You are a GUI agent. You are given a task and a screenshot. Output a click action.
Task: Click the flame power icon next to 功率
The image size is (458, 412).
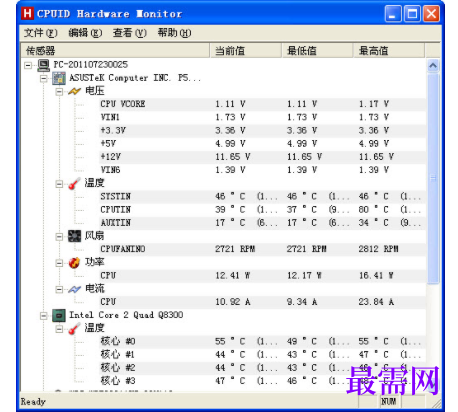click(x=75, y=262)
